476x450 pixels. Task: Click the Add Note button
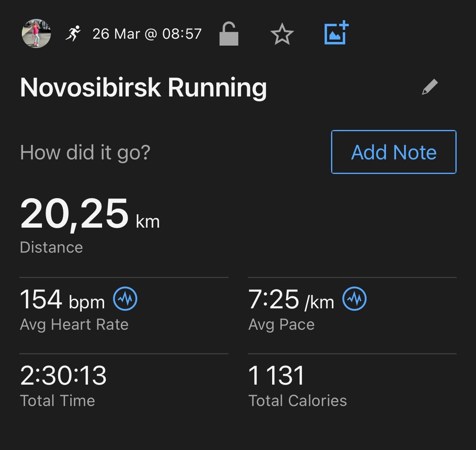pyautogui.click(x=394, y=152)
